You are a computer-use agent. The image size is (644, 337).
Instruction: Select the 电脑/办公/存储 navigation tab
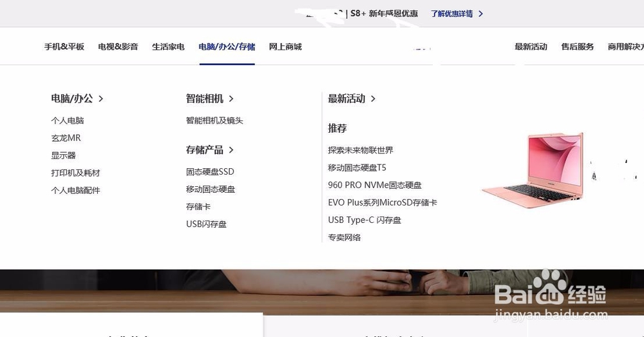[227, 47]
